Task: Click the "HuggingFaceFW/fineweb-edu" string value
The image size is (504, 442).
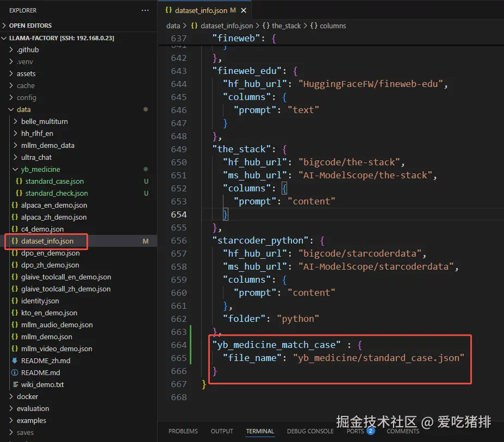Action: pos(370,84)
